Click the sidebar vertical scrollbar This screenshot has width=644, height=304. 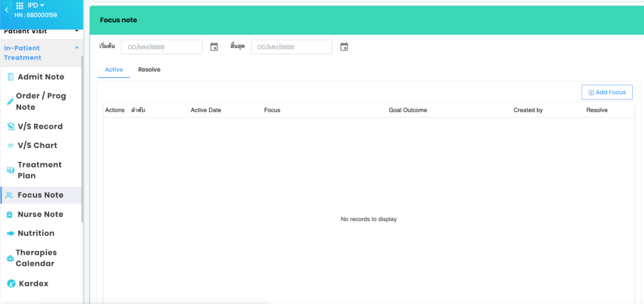(x=82, y=138)
